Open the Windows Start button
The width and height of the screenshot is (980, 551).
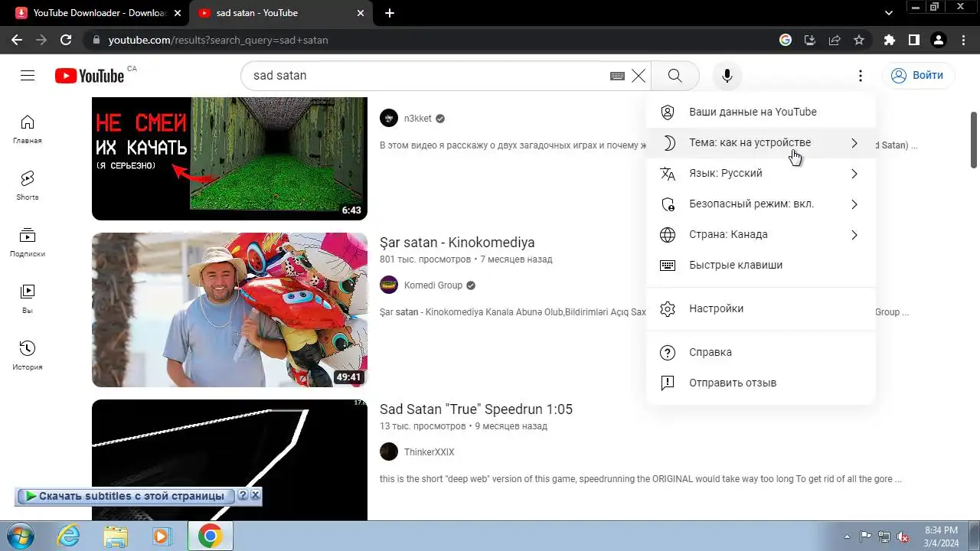[21, 536]
